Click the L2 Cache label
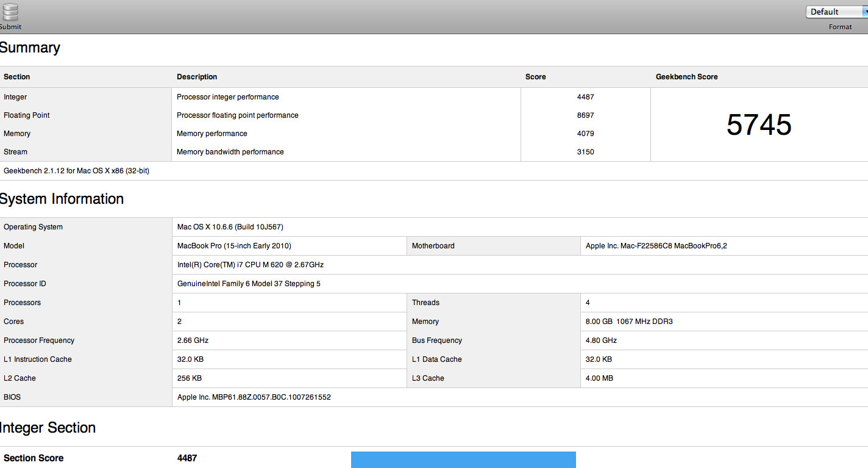868x468 pixels. tap(20, 378)
